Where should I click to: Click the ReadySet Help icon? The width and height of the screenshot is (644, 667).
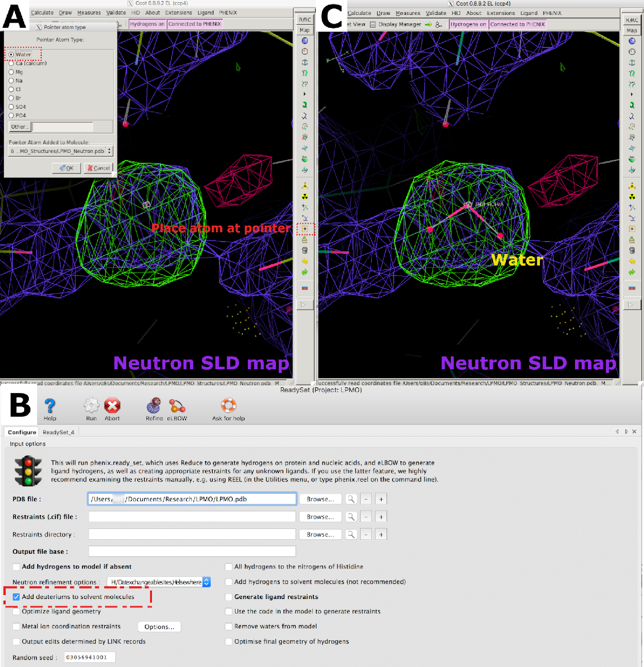coord(50,406)
